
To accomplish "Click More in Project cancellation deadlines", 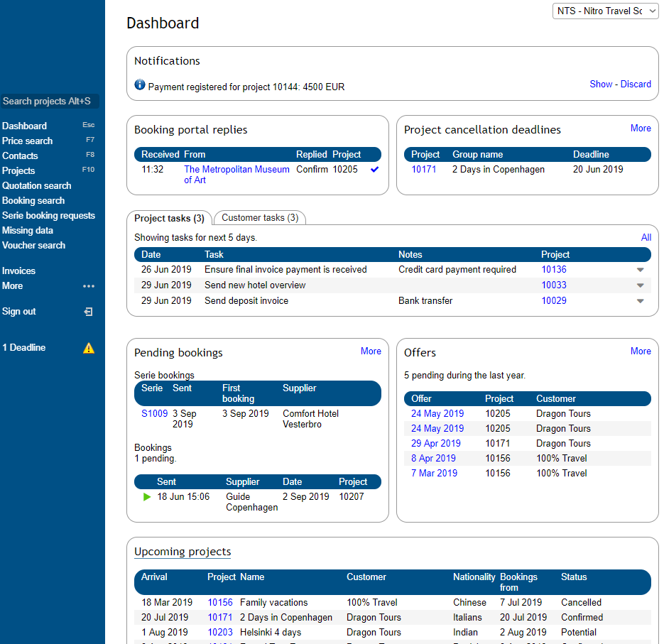I will pos(641,129).
